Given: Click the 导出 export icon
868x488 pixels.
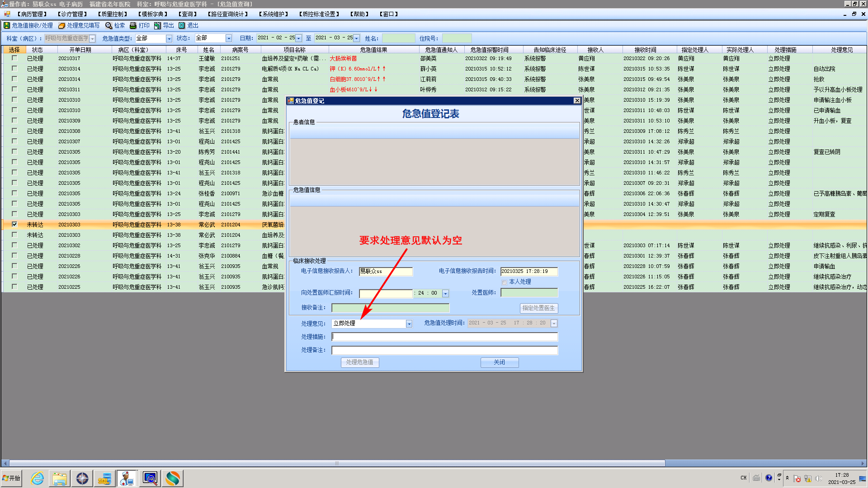Looking at the screenshot, I should pos(157,26).
